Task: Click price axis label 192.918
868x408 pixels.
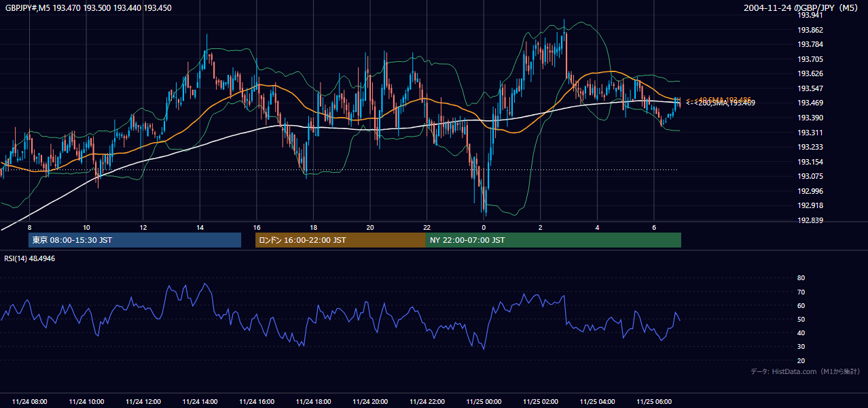Action: [810, 205]
